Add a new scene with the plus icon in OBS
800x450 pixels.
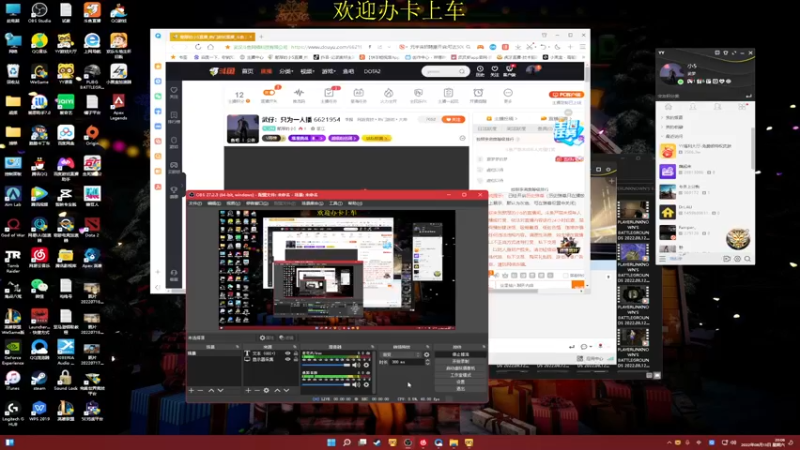pyautogui.click(x=191, y=390)
